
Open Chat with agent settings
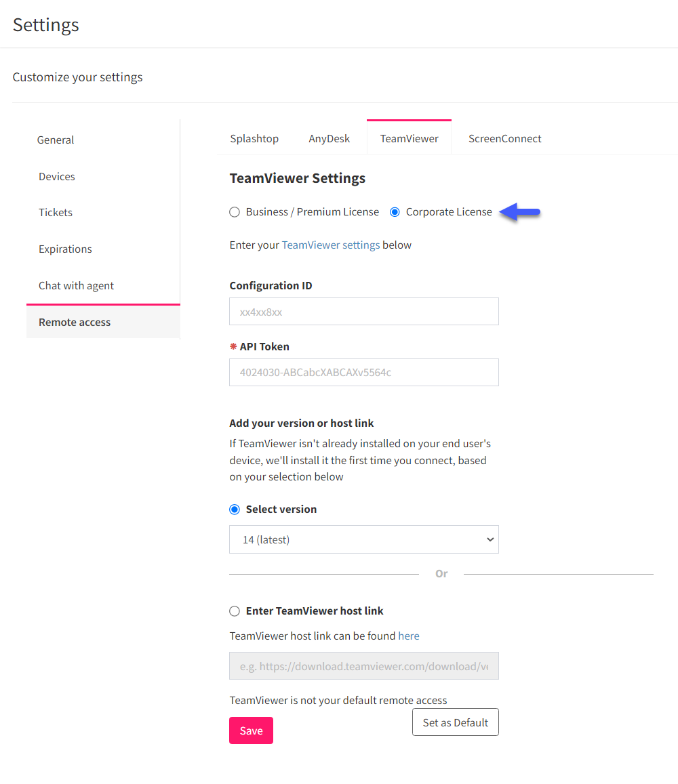pos(76,285)
